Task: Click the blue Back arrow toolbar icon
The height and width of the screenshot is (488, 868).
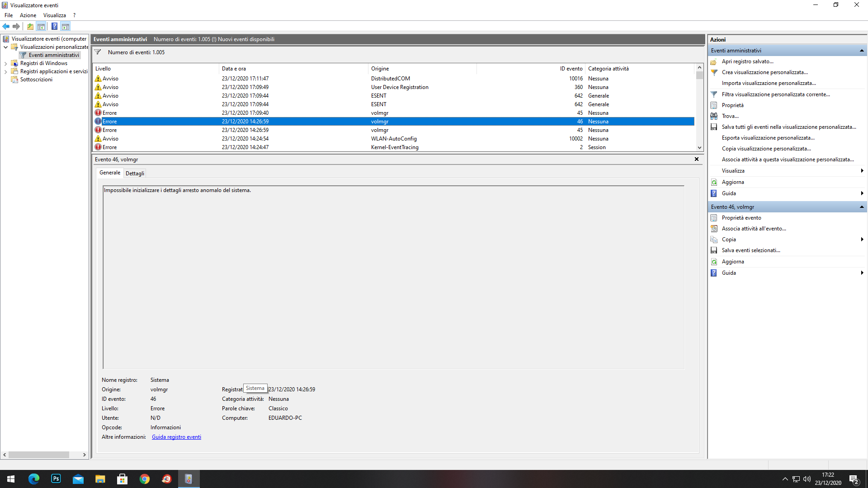Action: point(6,26)
